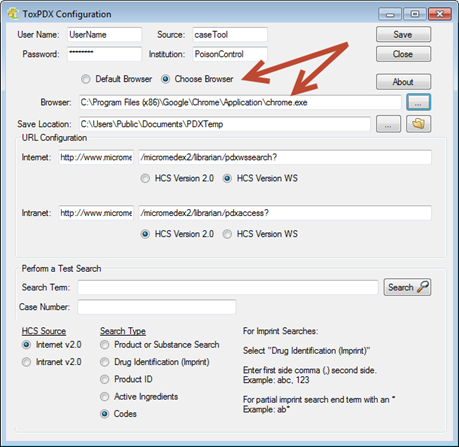
Task: Click the Close button
Action: pyautogui.click(x=403, y=54)
